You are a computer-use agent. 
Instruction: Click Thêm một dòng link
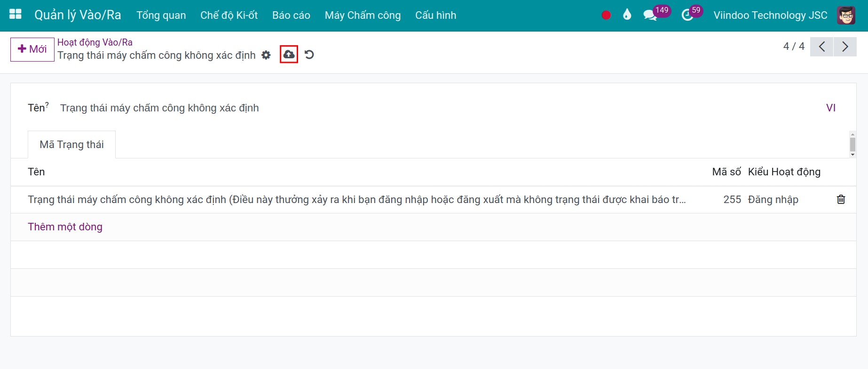(65, 227)
